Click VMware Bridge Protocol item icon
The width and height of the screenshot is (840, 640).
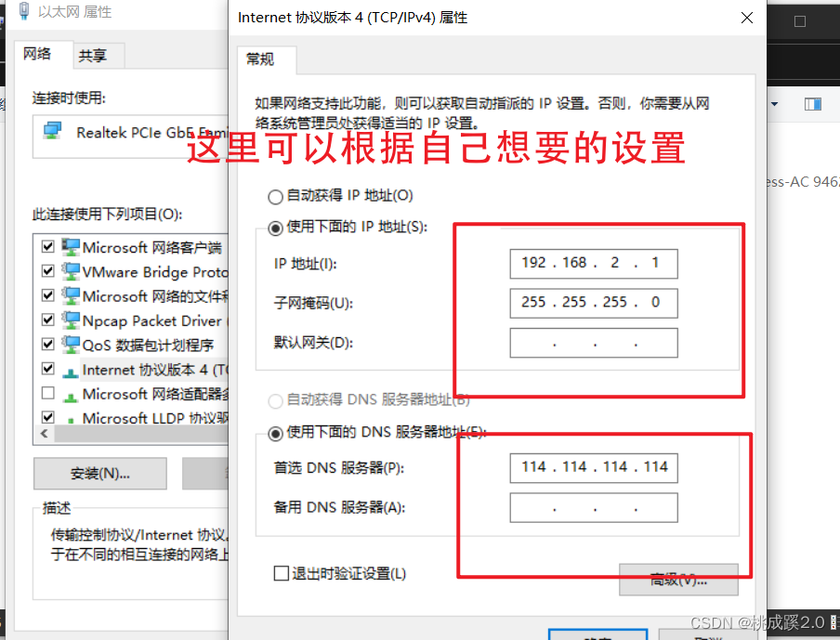pyautogui.click(x=71, y=271)
